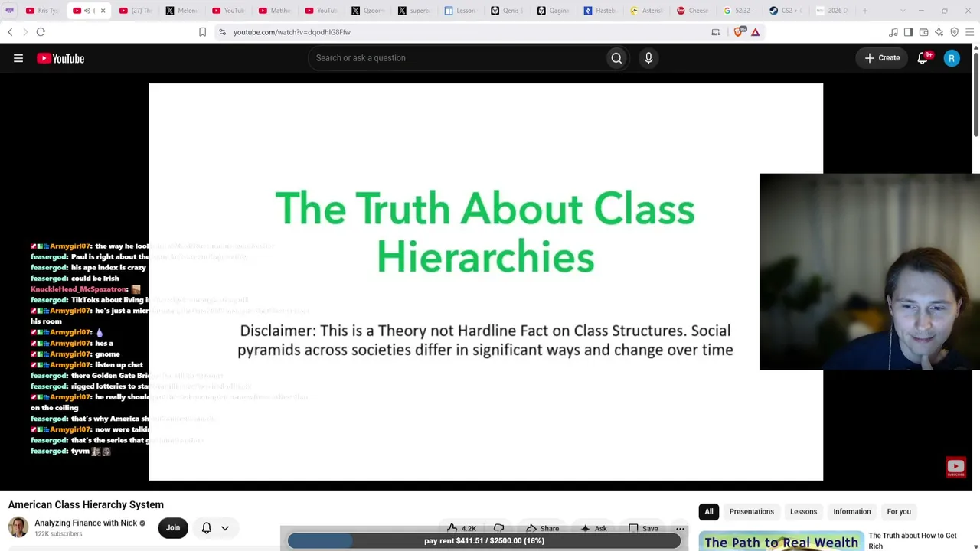Open The Path to Real Wealth thumbnail
The width and height of the screenshot is (980, 551).
(781, 540)
